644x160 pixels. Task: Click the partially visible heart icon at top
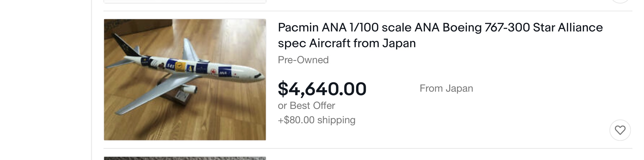[x=620, y=1]
